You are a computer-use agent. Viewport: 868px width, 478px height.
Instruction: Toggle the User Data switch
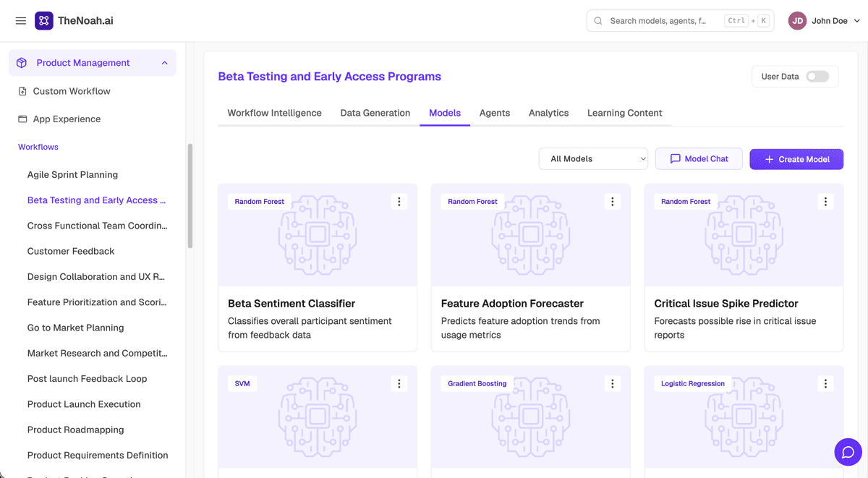tap(817, 77)
